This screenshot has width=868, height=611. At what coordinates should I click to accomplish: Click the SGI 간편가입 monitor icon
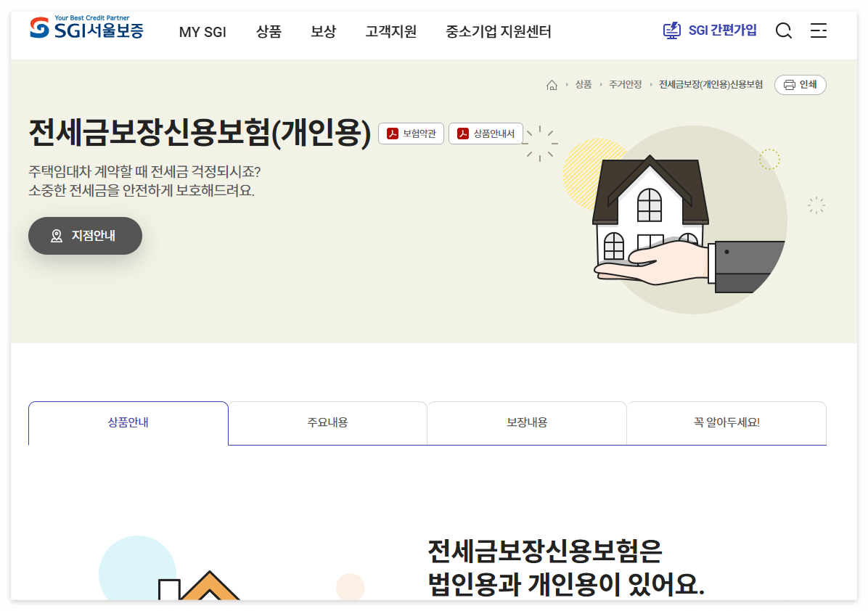pos(672,30)
